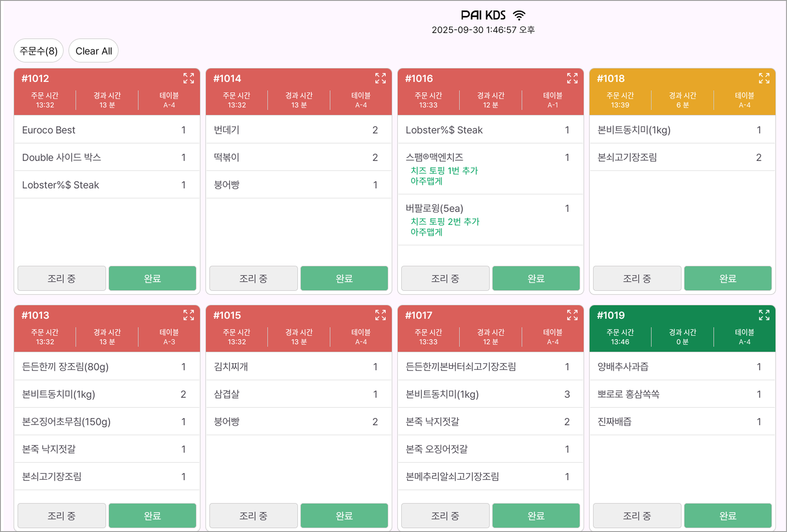The height and width of the screenshot is (532, 787).
Task: Click Clear All button
Action: 94,51
